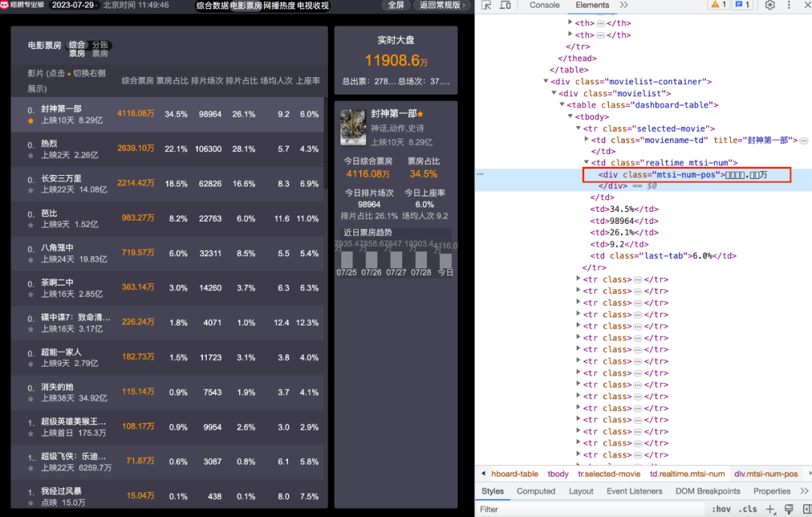Click the star icon beside 八角笼中 row
Viewport: 812px width, 517px height.
point(31,260)
